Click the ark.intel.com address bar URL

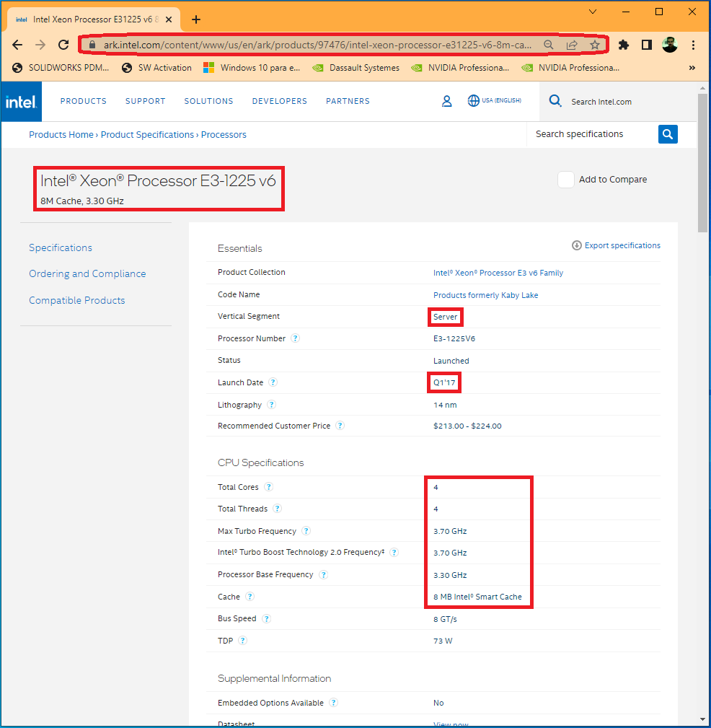tap(317, 45)
